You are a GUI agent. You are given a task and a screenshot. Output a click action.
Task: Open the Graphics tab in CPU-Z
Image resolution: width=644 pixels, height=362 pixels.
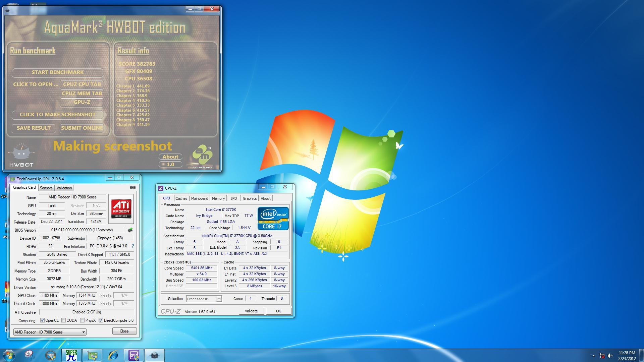[x=250, y=198]
